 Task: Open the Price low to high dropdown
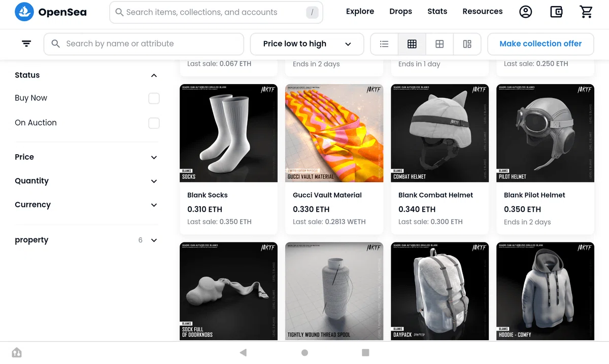pos(307,44)
